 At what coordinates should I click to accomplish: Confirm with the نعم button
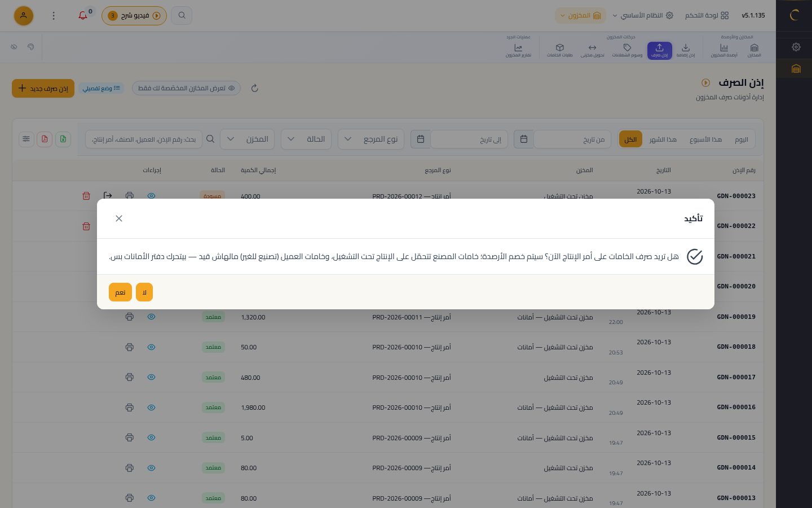[120, 292]
